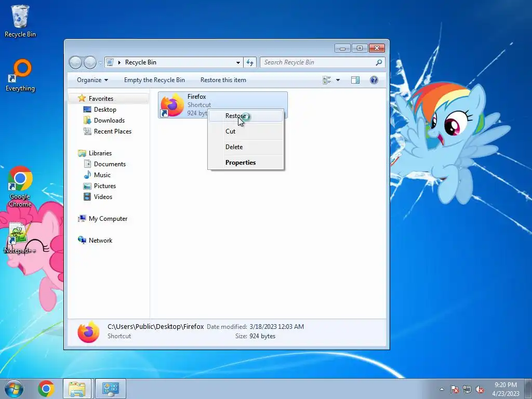Screen dimensions: 532x399
Task: Select My Computer in navigation pane
Action: point(108,219)
